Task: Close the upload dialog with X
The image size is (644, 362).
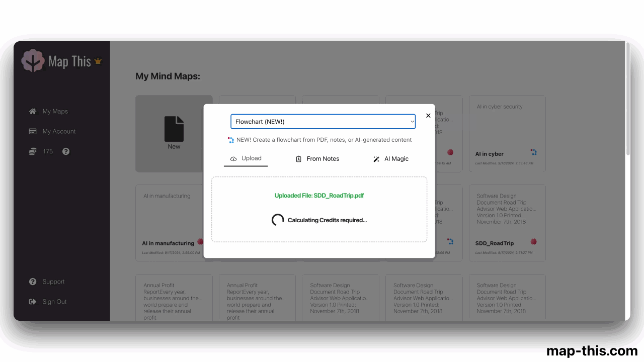Action: point(428,116)
